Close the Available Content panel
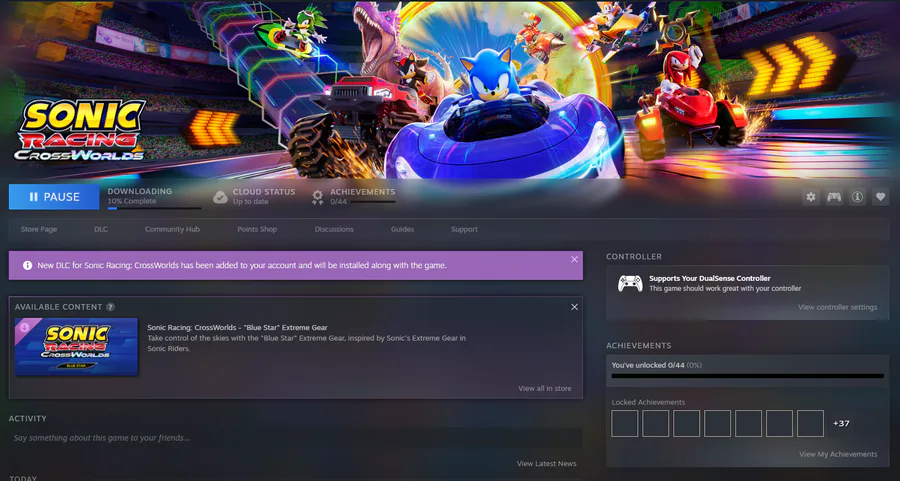The width and height of the screenshot is (900, 481). pos(575,307)
